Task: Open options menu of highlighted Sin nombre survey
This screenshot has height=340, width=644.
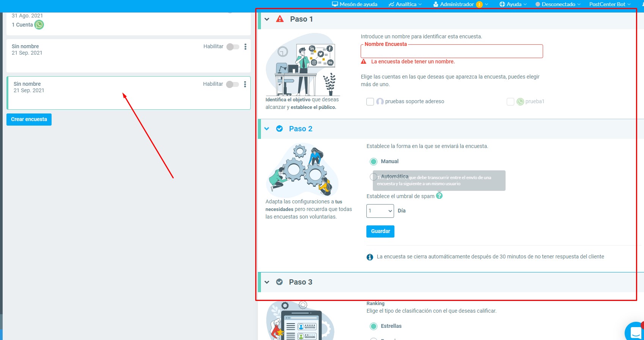Action: point(245,84)
